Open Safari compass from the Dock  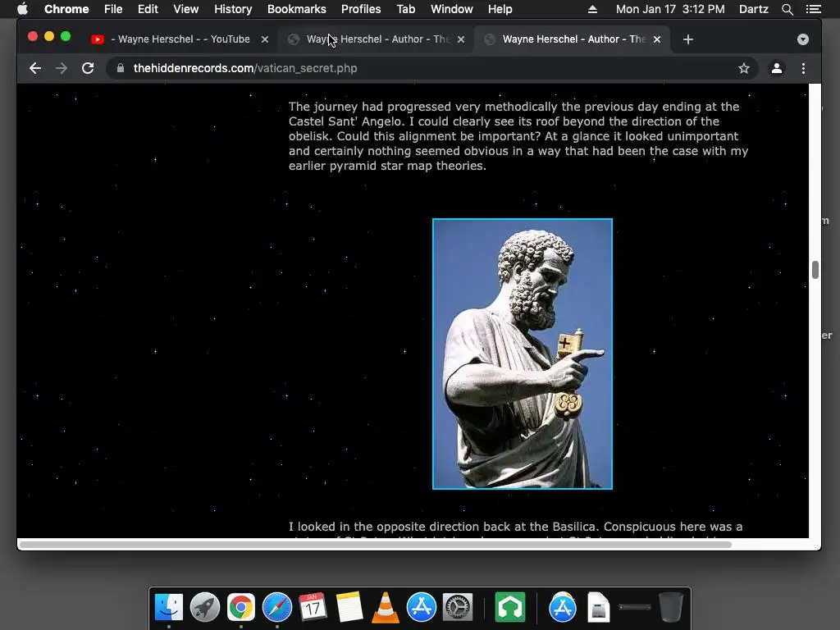coord(277,607)
